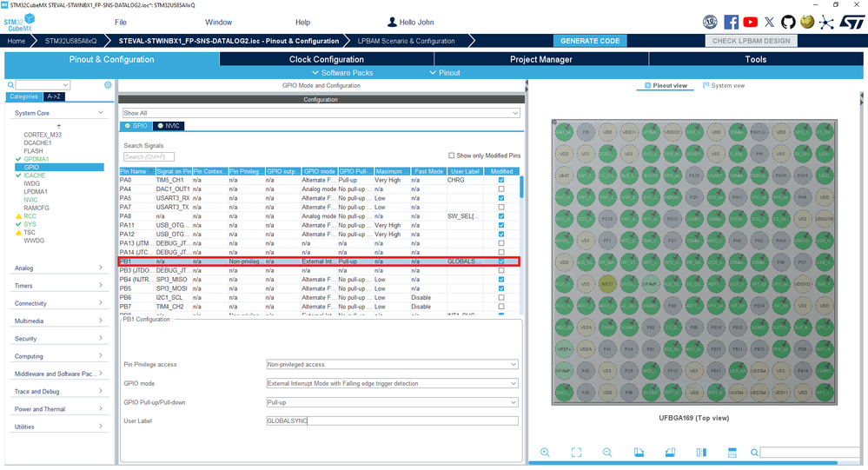Image resolution: width=868 pixels, height=470 pixels.
Task: Click the pinout view horizontal scrollbar
Action: coord(683,462)
